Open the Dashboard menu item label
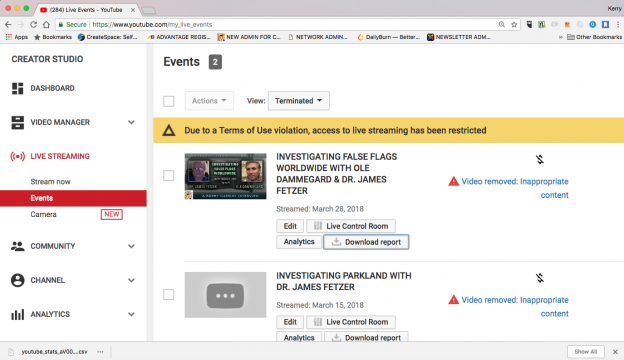Screen dimensions: 624x360 point(53,88)
